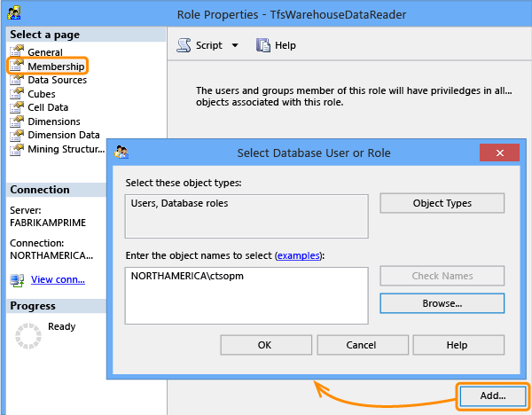Click the Mining Structures page icon
532x415 pixels.
tap(17, 149)
